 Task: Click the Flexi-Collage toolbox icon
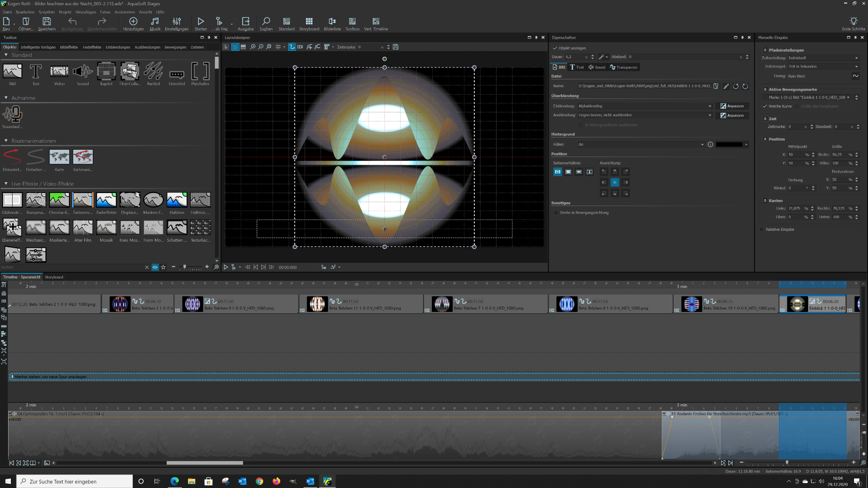point(130,71)
